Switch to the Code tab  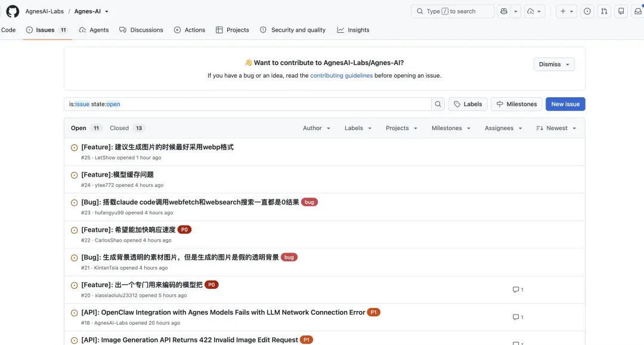tap(8, 30)
